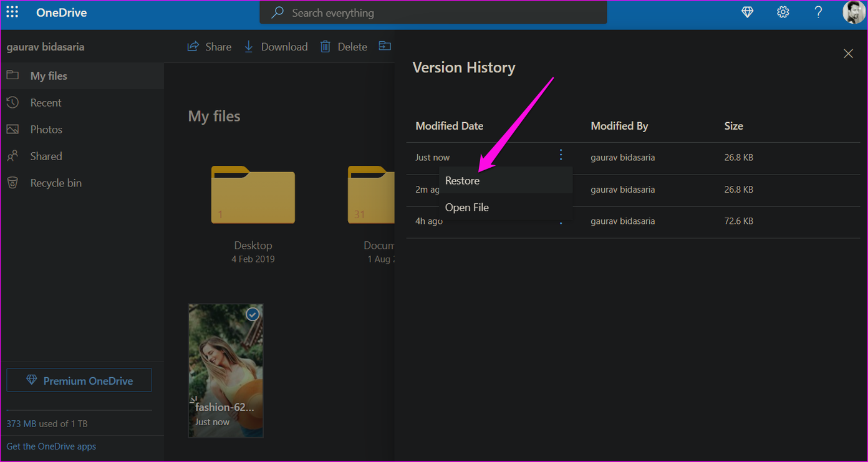Click the search magnifier icon
The image size is (868, 462).
278,12
